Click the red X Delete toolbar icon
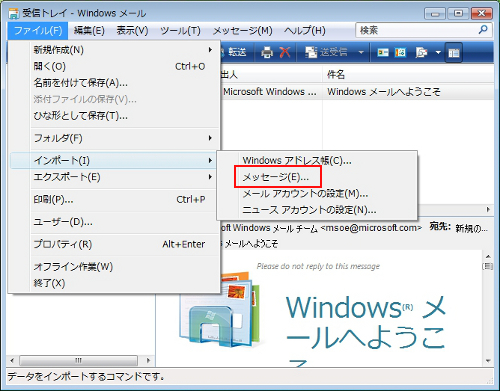The height and width of the screenshot is (391, 500). [x=285, y=52]
